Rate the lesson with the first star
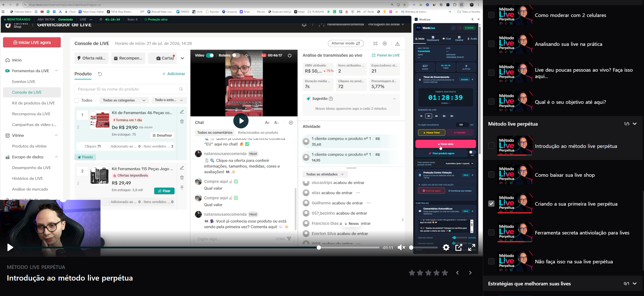The image size is (644, 296). click(412, 273)
